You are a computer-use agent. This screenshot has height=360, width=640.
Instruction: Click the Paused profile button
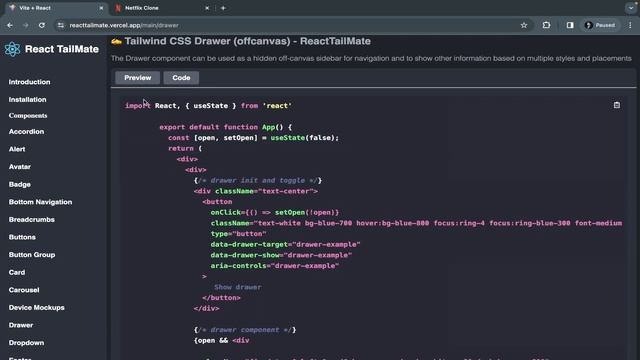pyautogui.click(x=600, y=25)
